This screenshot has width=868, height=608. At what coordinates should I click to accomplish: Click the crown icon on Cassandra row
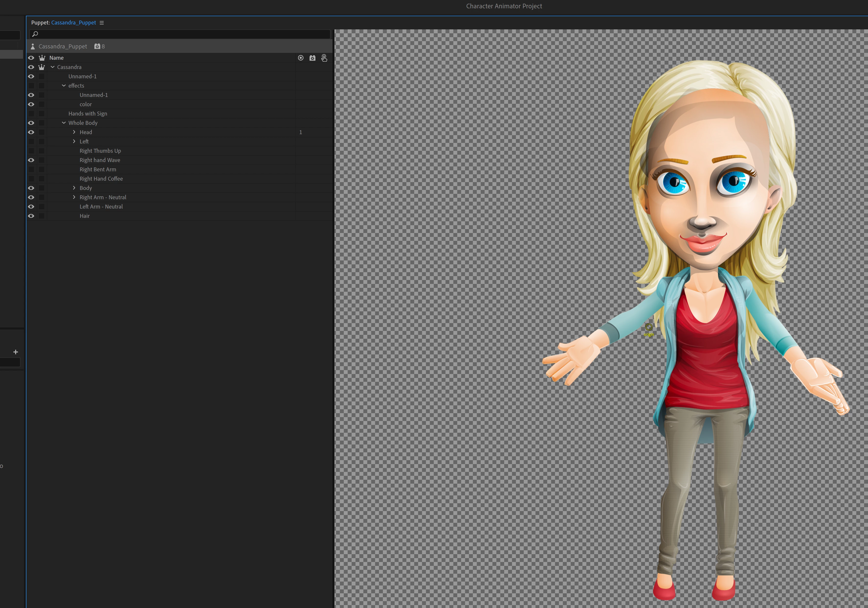pos(42,67)
